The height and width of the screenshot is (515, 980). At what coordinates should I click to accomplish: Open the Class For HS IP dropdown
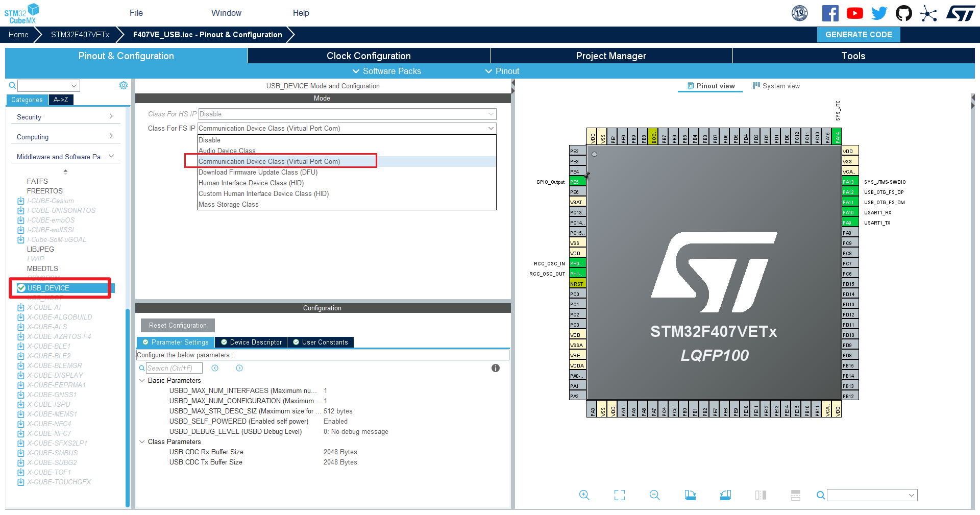point(347,114)
